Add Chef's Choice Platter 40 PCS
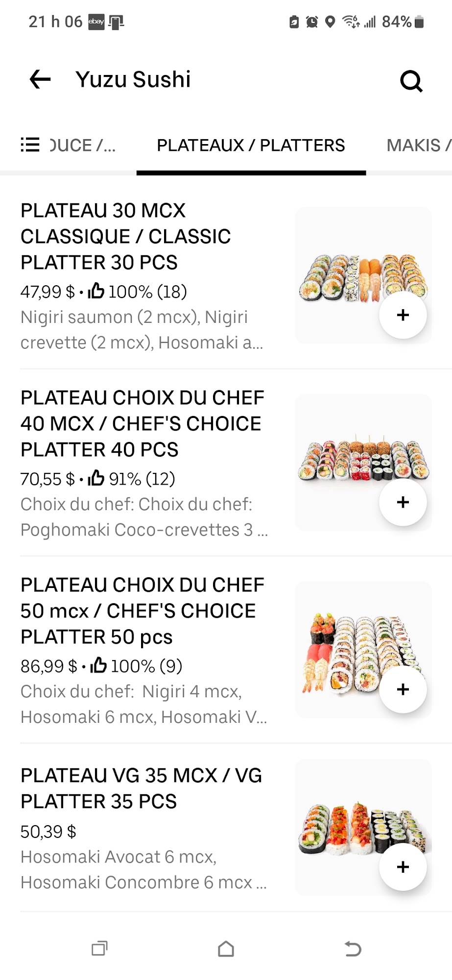Screen dimensions: 452x980 (x=403, y=502)
